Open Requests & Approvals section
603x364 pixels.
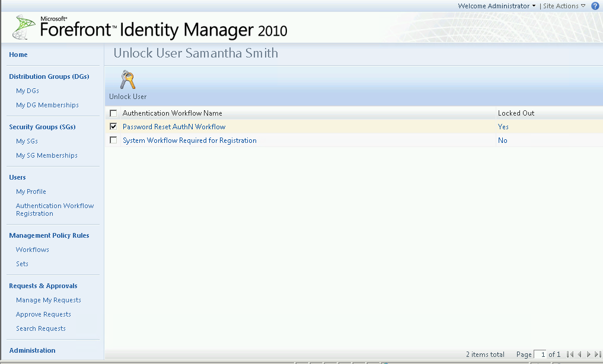(43, 286)
